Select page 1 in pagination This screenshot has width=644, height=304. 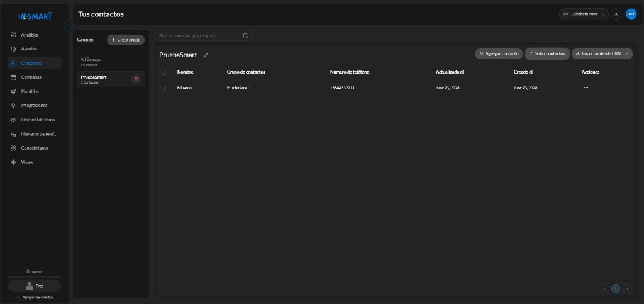coord(616,289)
